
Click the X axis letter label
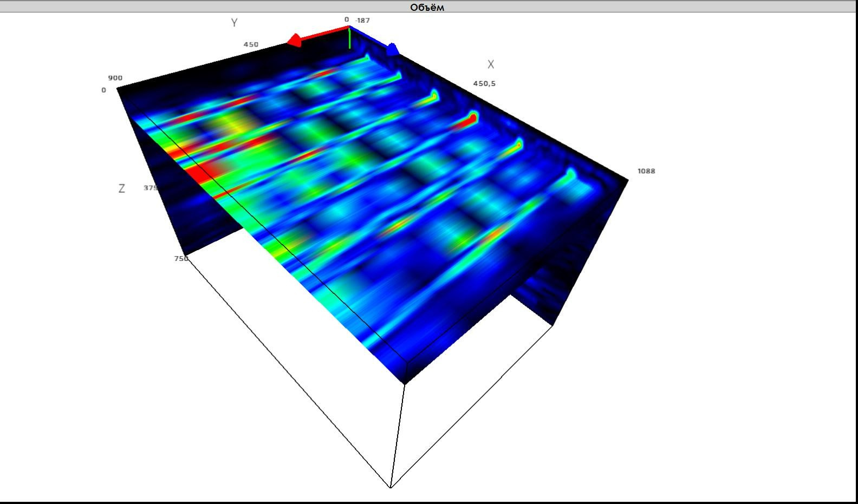[491, 64]
